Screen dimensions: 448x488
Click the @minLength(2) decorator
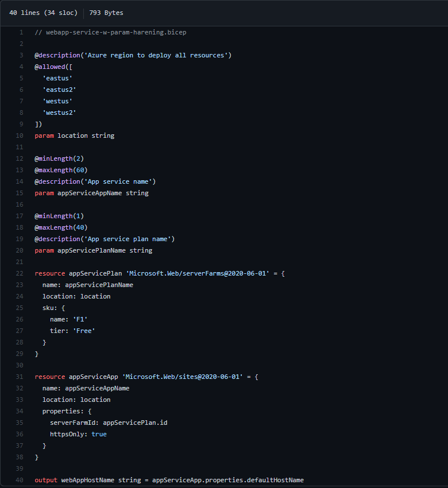(x=59, y=158)
